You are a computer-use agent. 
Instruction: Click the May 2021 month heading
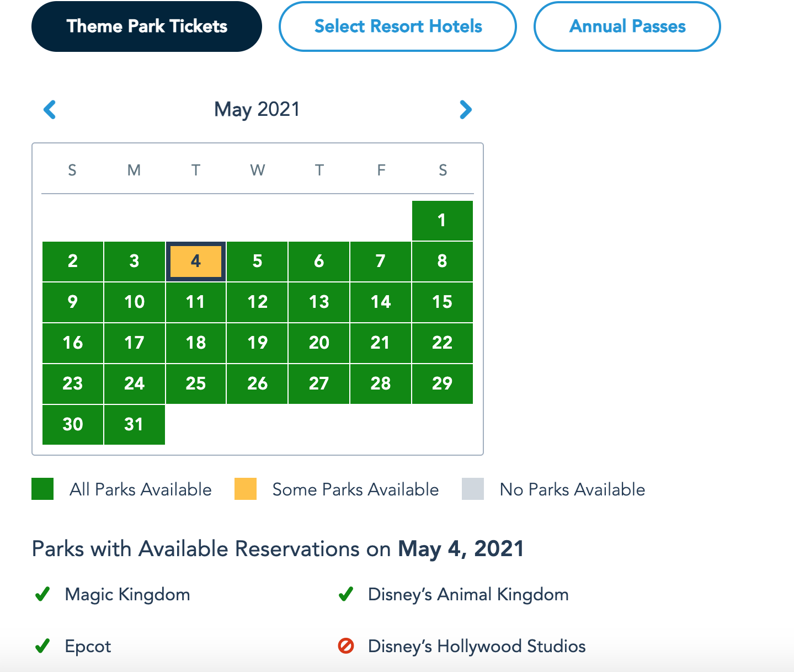257,109
